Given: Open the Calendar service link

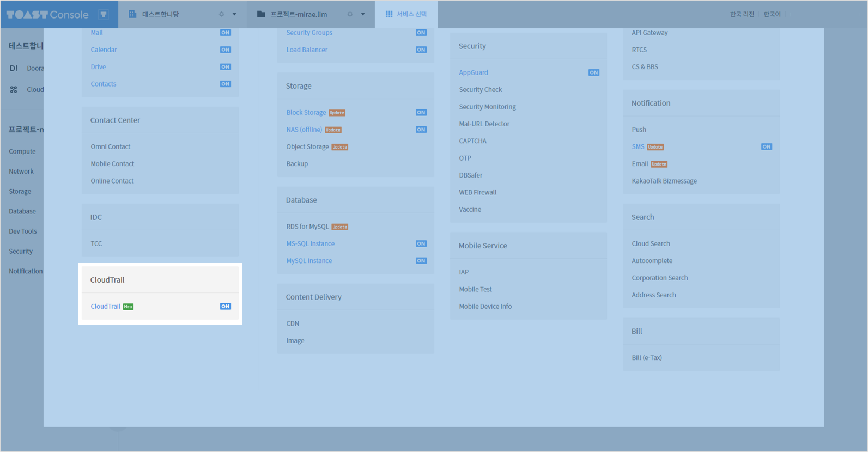Looking at the screenshot, I should coord(104,50).
